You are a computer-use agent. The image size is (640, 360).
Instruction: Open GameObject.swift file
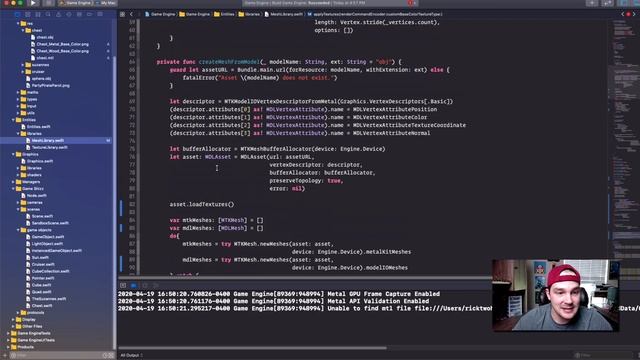pyautogui.click(x=48, y=237)
